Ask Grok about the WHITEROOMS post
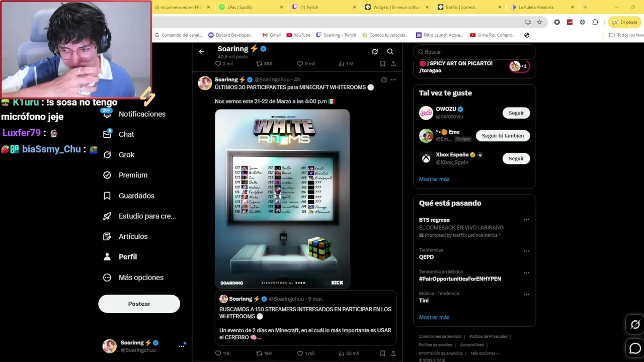The image size is (644, 362). click(x=384, y=79)
